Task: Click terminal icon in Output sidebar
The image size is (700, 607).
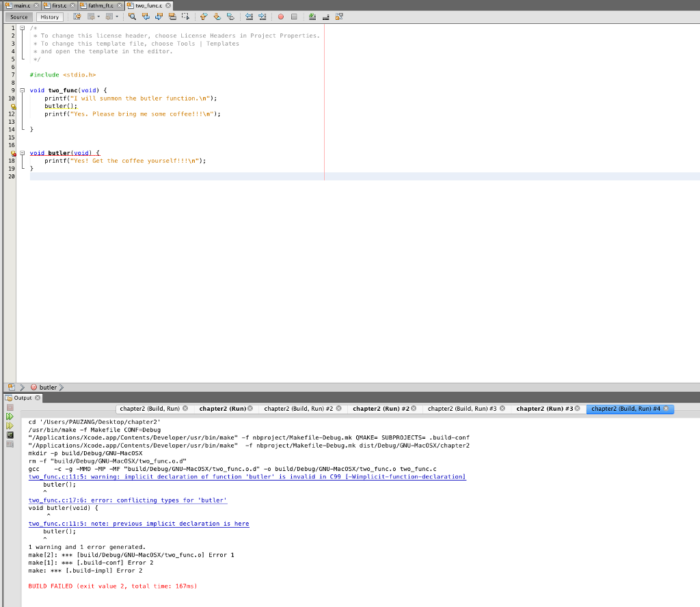Action: tap(10, 435)
